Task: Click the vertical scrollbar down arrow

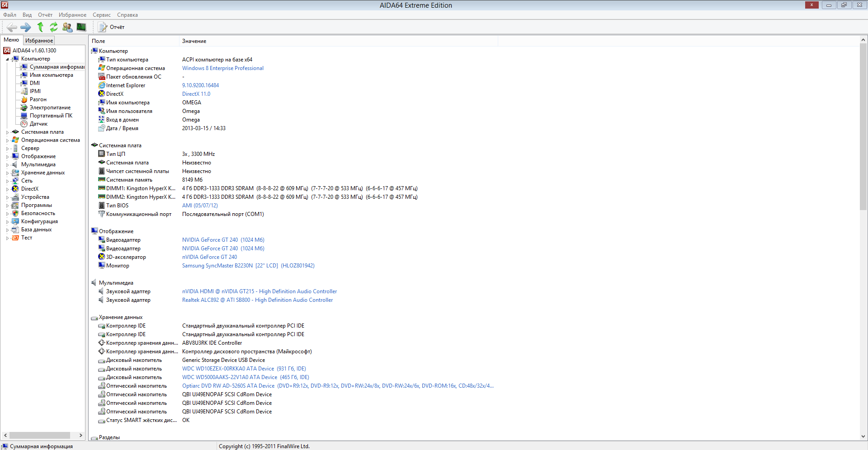Action: tap(863, 436)
